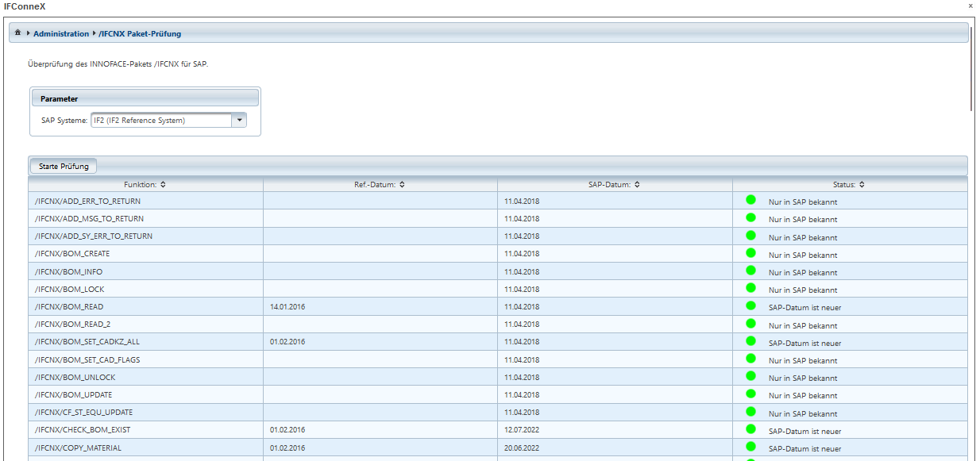The height and width of the screenshot is (461, 980).
Task: Click green status dot for /IFCNX/BOM_READ
Action: pos(750,306)
